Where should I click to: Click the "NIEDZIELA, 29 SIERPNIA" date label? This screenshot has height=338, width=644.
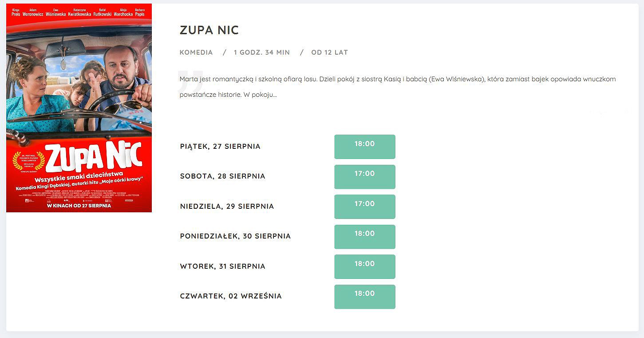click(227, 207)
